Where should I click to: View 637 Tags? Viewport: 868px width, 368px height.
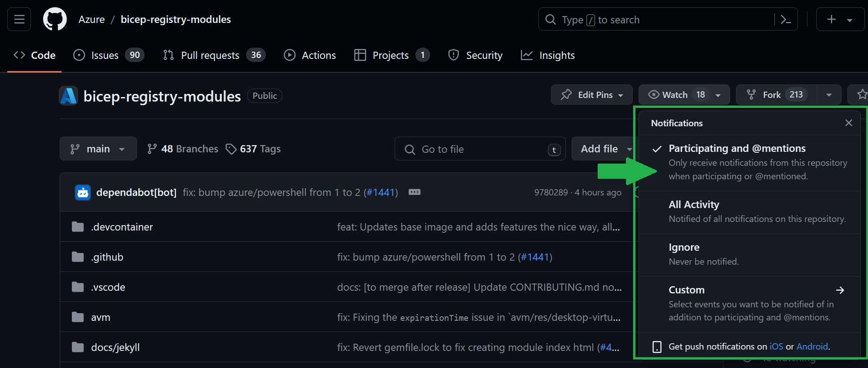pos(253,149)
